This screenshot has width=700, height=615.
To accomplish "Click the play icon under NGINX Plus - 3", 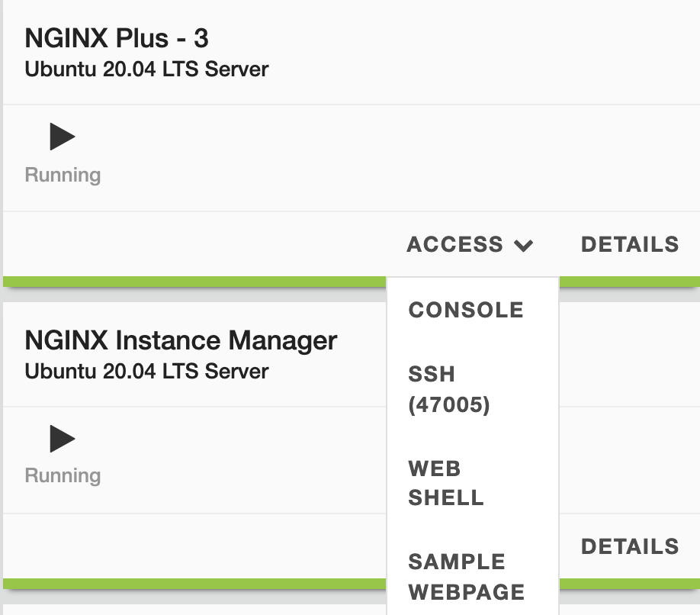I will pyautogui.click(x=63, y=137).
